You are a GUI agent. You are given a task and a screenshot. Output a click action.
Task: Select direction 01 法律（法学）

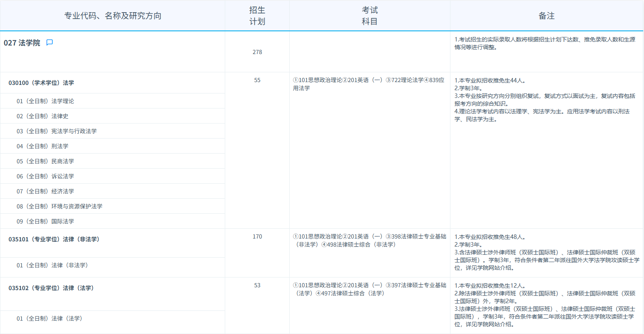50,319
